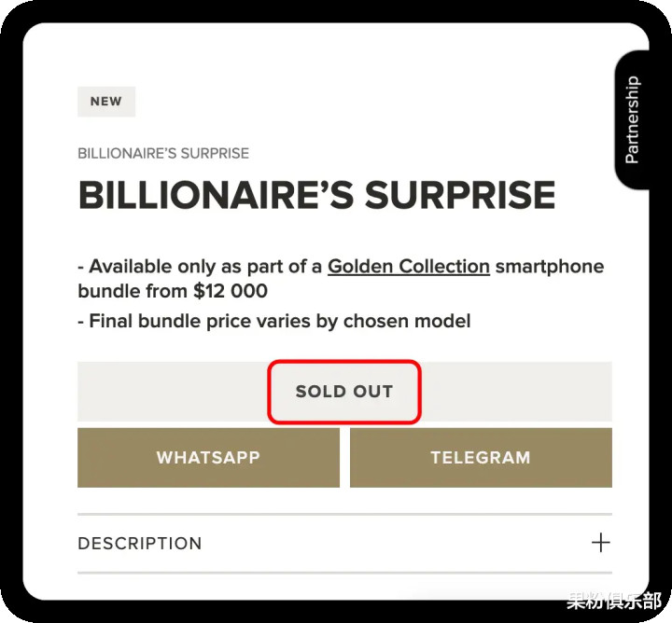
Task: Click the large Billionaire's Surprise heading
Action: coord(316,196)
